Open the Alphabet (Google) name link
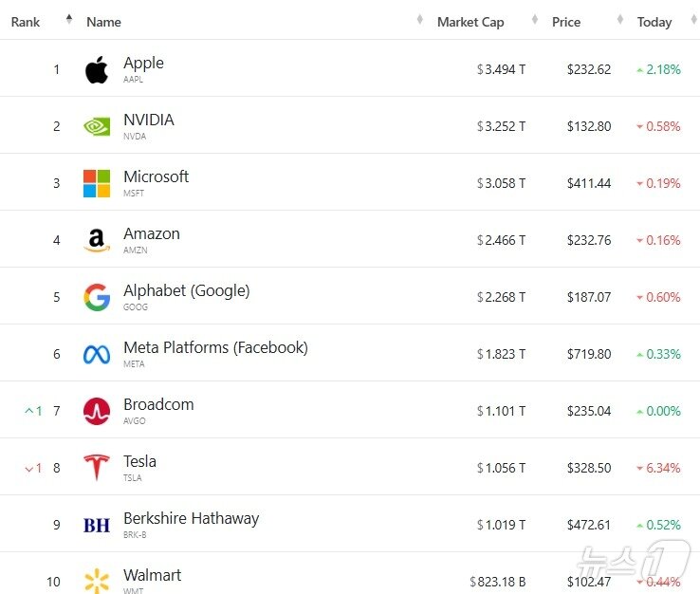Screen dimensions: 700x594 pyautogui.click(x=186, y=290)
